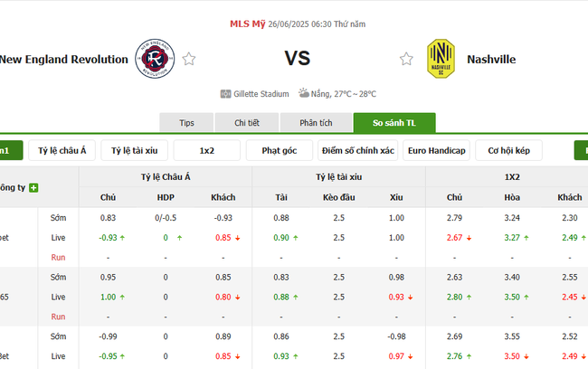Image resolution: width=588 pixels, height=369 pixels.
Task: Select the Điểm số chính xác filter
Action: (358, 150)
